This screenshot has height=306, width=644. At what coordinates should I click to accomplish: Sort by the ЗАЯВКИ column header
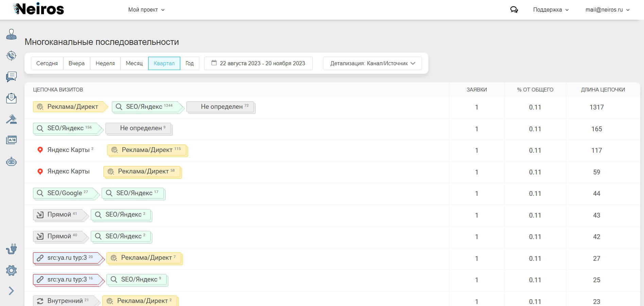point(477,90)
